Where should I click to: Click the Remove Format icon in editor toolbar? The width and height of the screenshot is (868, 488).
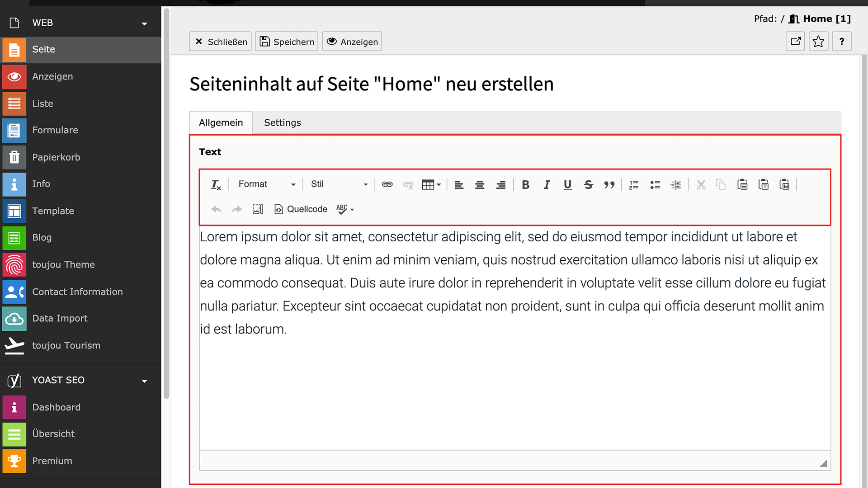click(216, 184)
